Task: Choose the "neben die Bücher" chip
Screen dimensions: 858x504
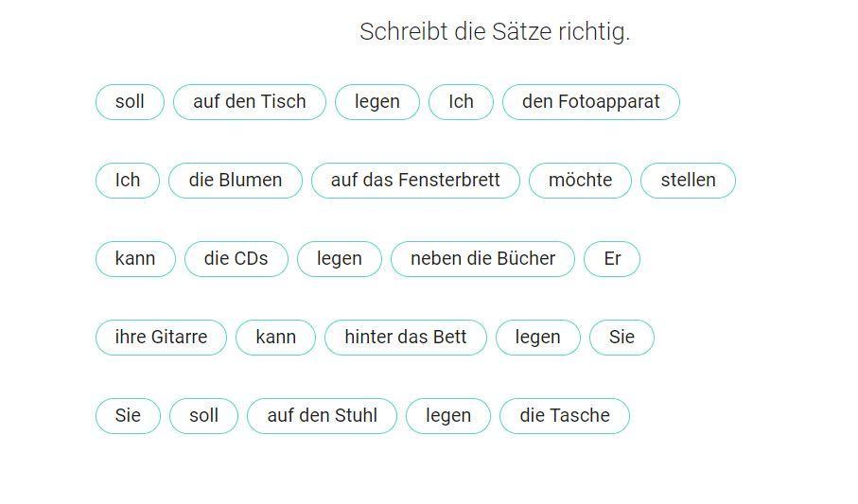Action: click(x=482, y=259)
